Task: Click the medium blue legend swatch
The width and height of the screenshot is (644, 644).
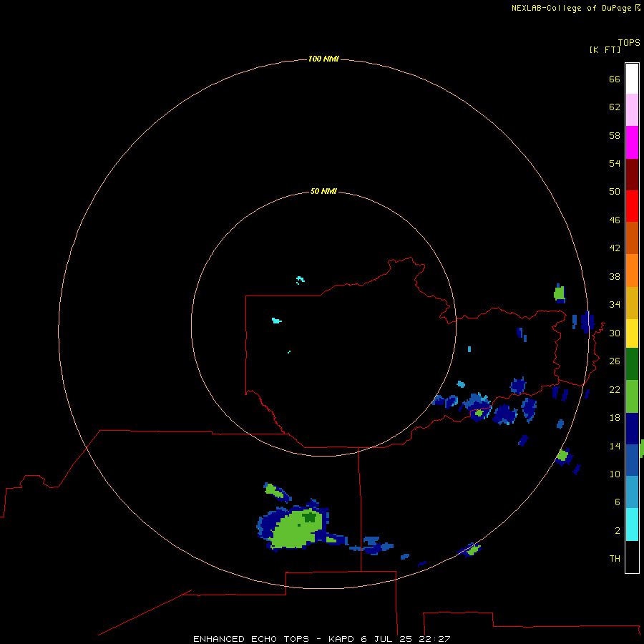Action: click(632, 460)
